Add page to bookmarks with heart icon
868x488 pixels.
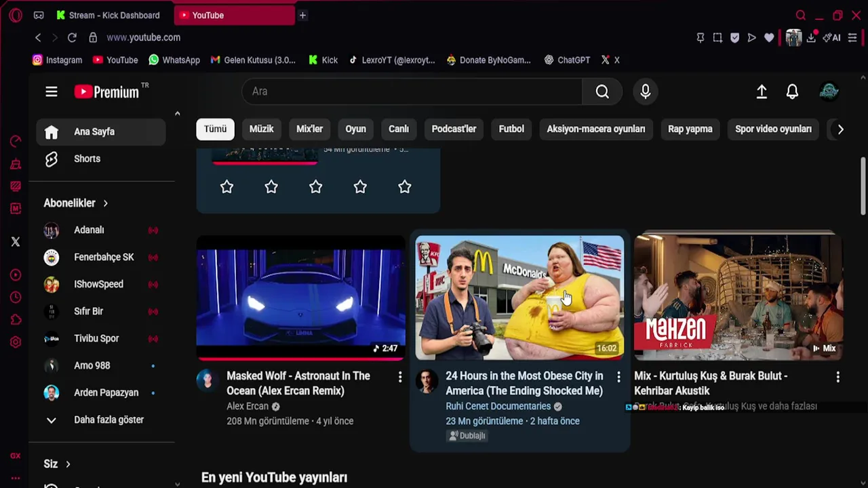point(769,37)
